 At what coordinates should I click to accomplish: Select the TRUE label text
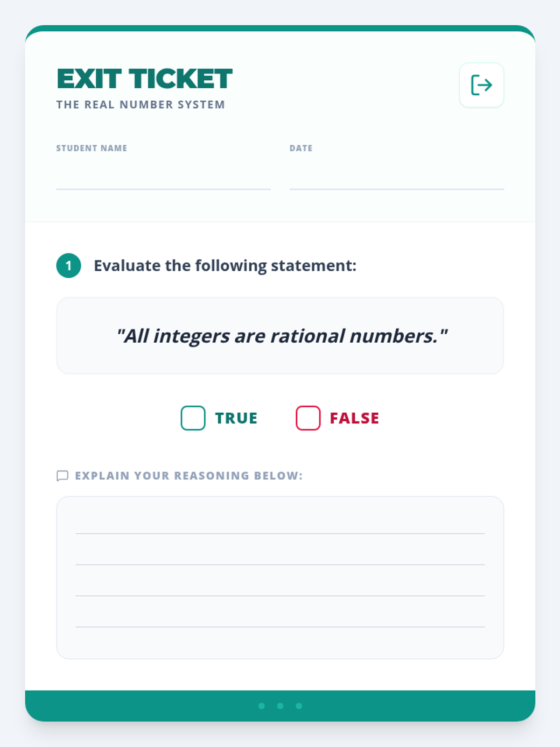coord(236,418)
